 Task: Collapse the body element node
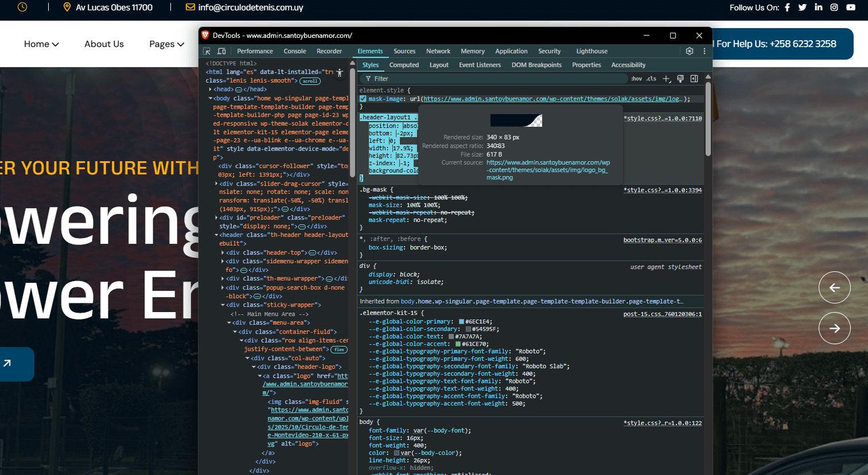coord(210,99)
